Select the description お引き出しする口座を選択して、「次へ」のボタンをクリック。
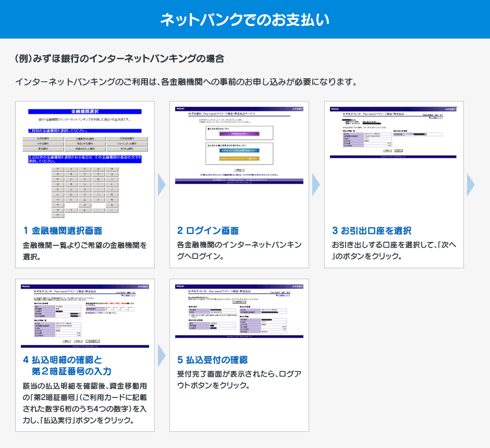Image resolution: width=490 pixels, height=448 pixels. point(394,251)
